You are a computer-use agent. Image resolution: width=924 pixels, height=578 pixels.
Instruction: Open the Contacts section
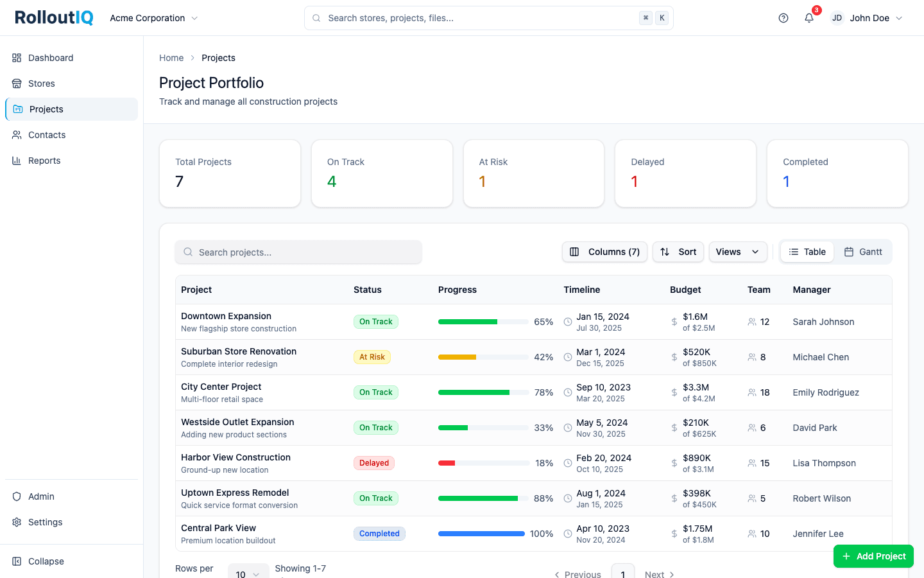[x=46, y=135]
